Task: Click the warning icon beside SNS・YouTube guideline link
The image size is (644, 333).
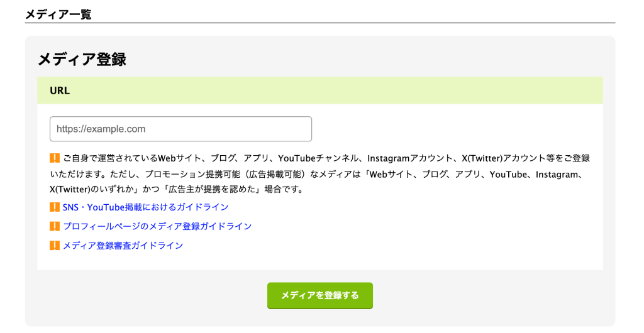Action: [55, 207]
